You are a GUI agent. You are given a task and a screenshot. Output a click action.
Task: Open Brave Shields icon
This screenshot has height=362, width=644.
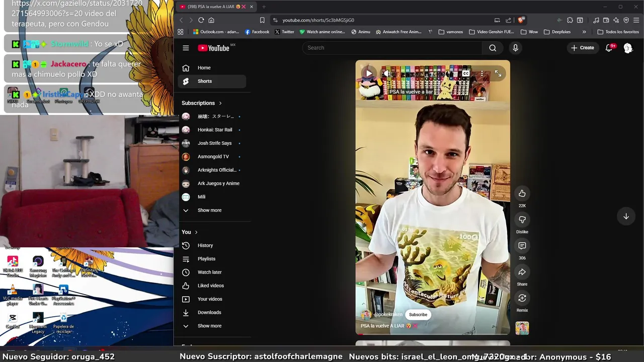(521, 20)
